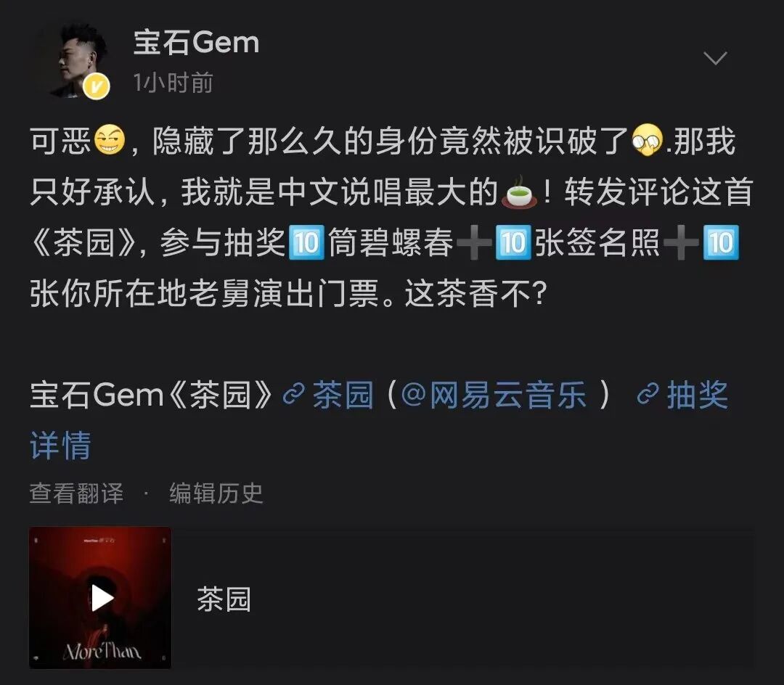
Task: Click the chain icon before 抽奖
Action: (648, 395)
